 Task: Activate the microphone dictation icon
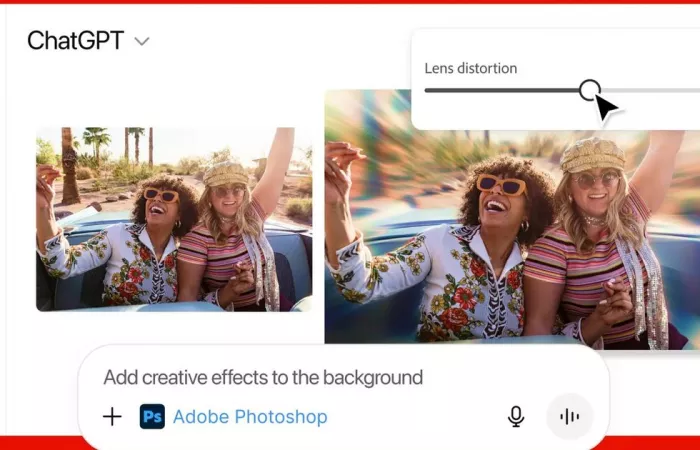point(516,417)
